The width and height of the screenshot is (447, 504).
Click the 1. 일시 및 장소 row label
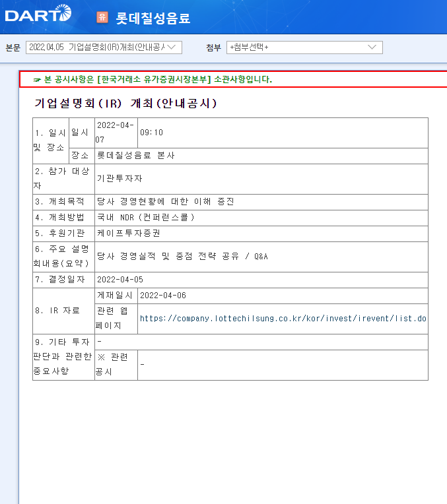tap(51, 141)
